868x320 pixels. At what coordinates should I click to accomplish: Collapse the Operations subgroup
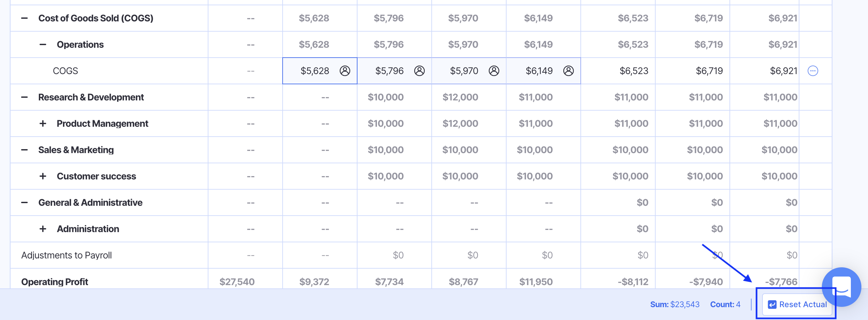coord(43,44)
